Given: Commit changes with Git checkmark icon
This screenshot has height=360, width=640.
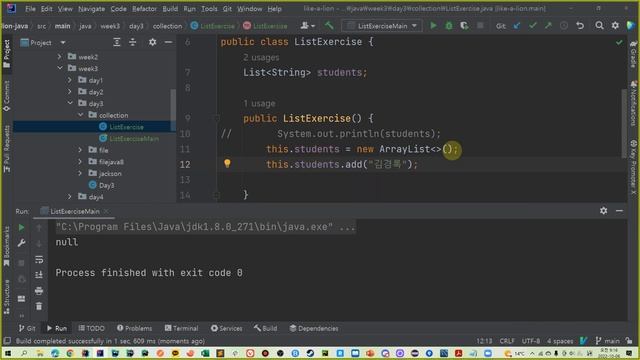Looking at the screenshot, I should tap(532, 26).
